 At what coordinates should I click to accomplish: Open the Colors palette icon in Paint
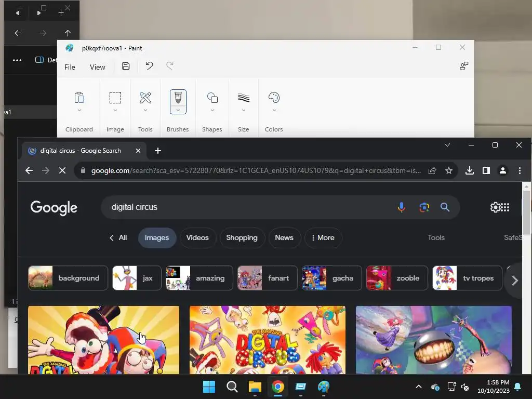click(274, 98)
